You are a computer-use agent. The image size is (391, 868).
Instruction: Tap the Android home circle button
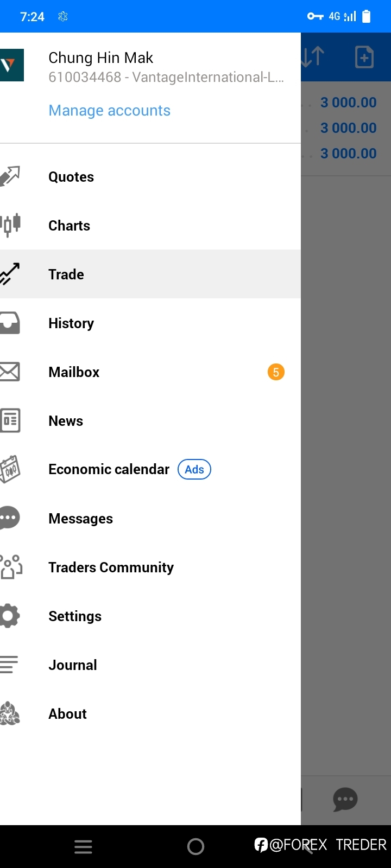click(195, 846)
